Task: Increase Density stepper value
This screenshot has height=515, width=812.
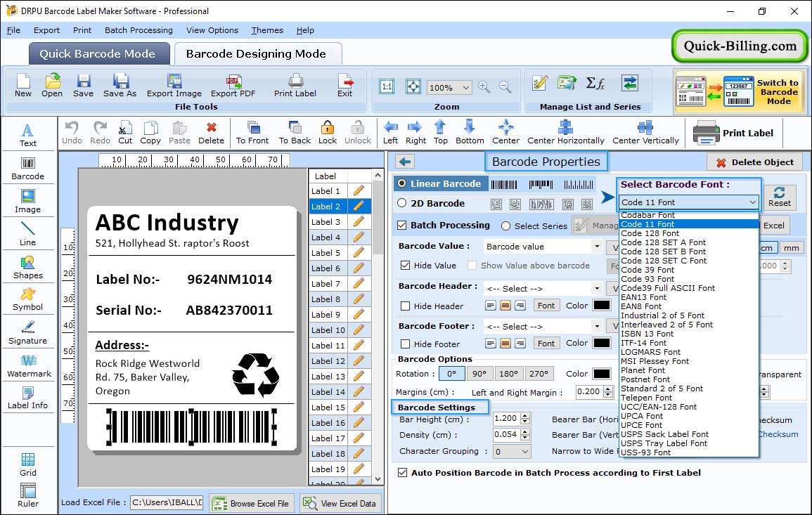Action: pos(525,431)
